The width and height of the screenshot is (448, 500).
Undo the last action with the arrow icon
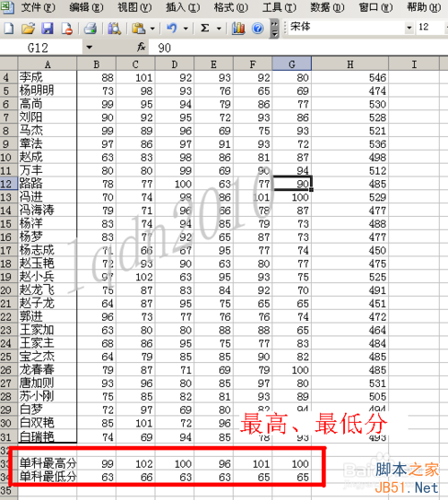click(x=172, y=29)
